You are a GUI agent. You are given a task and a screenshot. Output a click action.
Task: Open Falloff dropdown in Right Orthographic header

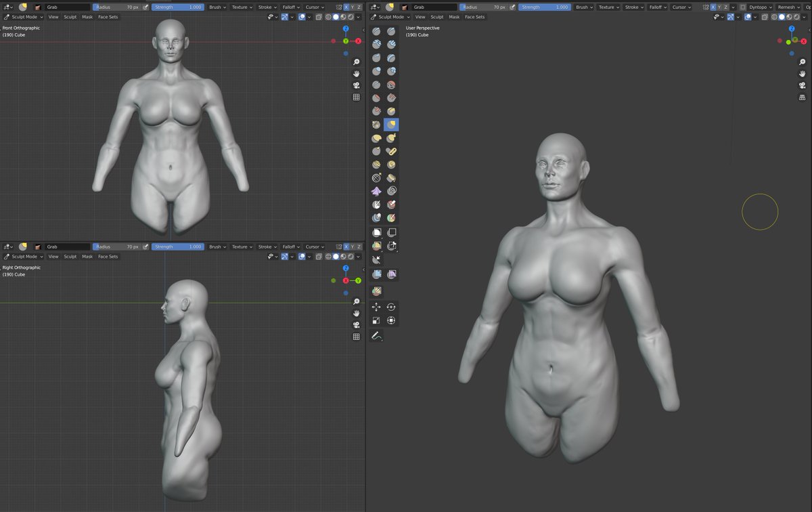coord(290,247)
